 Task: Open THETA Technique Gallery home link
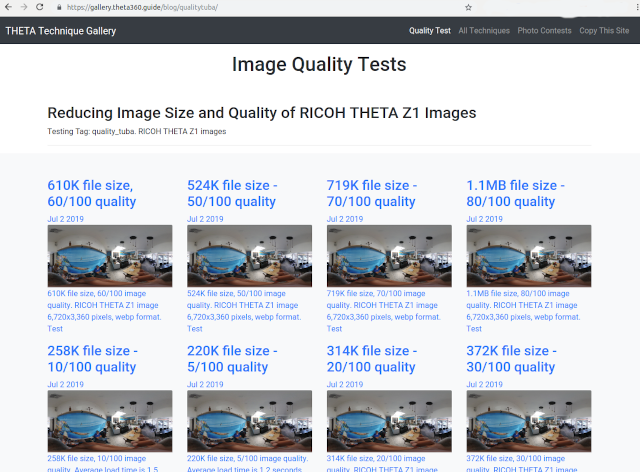(x=61, y=31)
